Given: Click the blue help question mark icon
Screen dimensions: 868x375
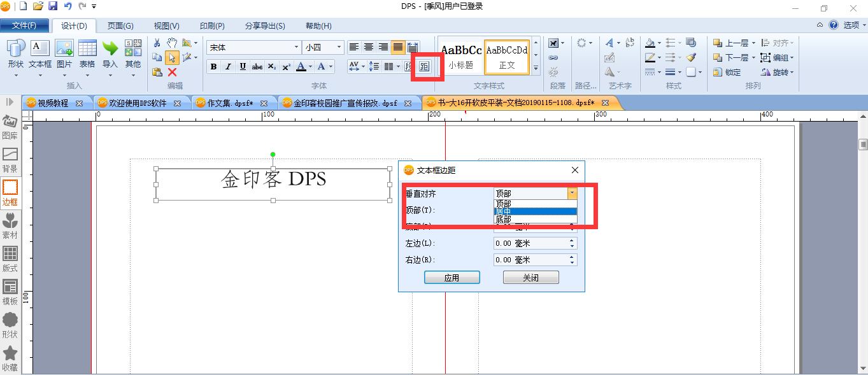Looking at the screenshot, I should pos(833,25).
